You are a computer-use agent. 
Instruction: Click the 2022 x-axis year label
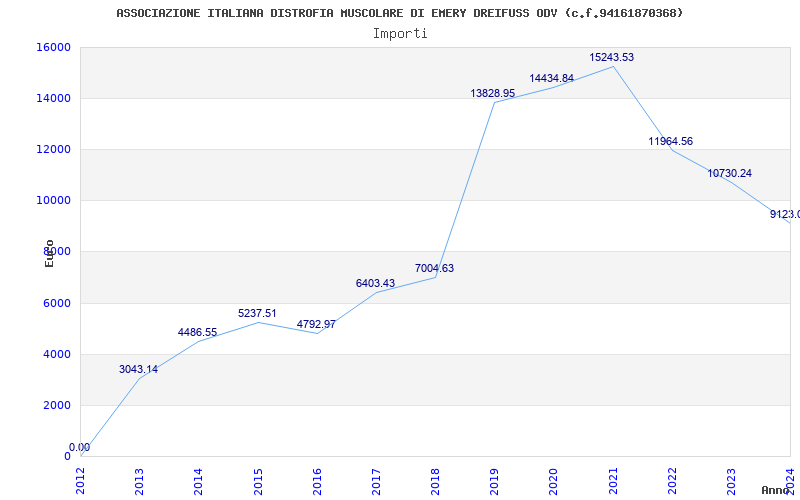tap(672, 481)
